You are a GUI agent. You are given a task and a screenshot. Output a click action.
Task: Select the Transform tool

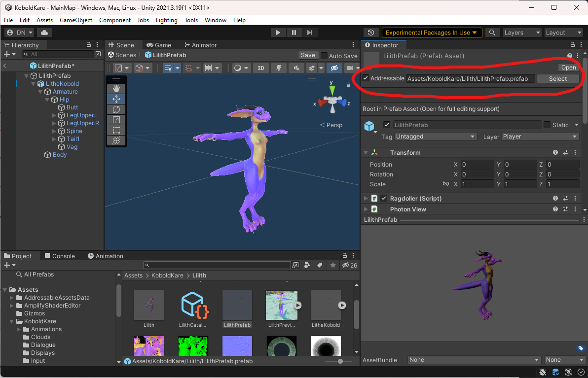pyautogui.click(x=116, y=140)
